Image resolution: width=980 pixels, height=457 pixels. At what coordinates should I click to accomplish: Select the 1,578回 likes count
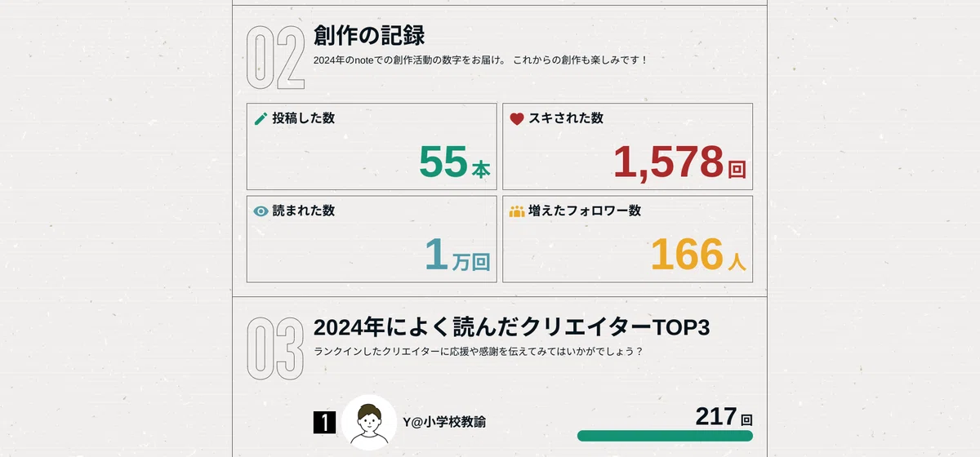click(679, 162)
